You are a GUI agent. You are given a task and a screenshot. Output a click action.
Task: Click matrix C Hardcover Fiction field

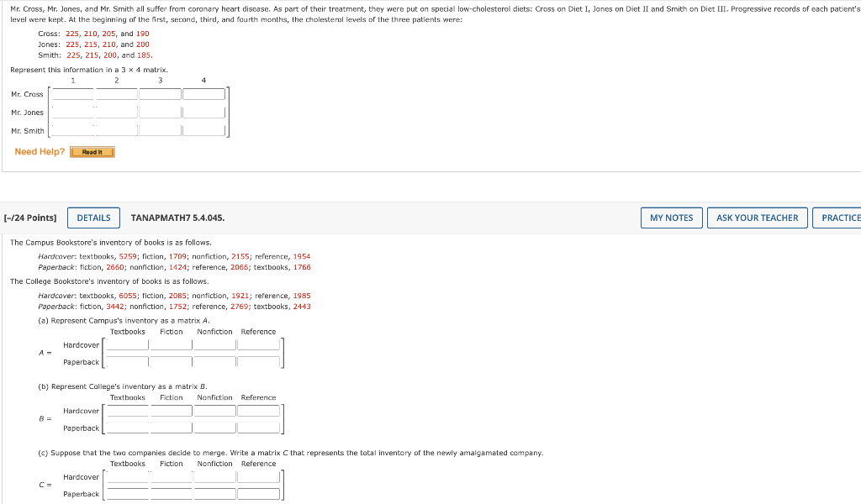tap(172, 477)
